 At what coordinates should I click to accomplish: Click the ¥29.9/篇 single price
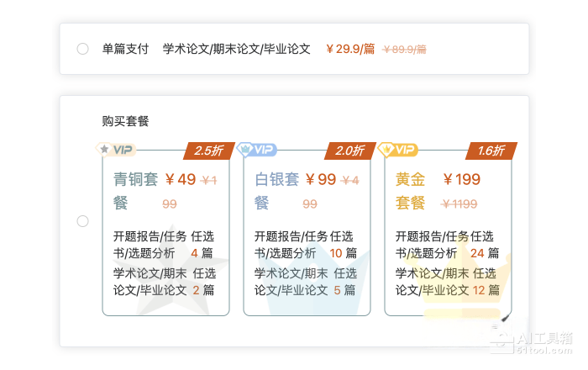(x=350, y=49)
